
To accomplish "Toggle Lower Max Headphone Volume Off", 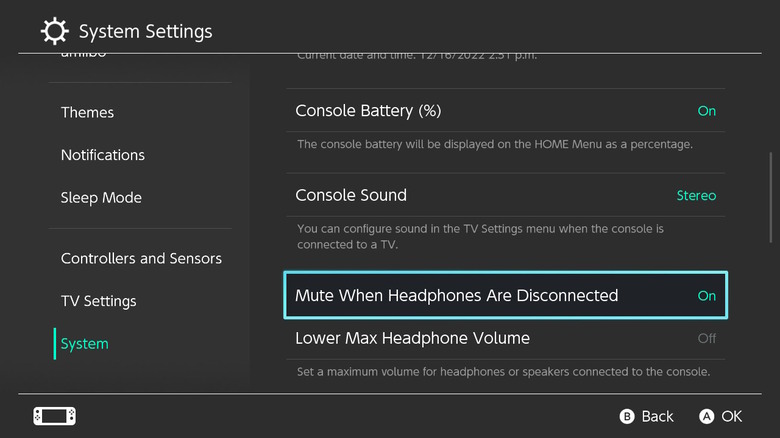I will coord(706,338).
